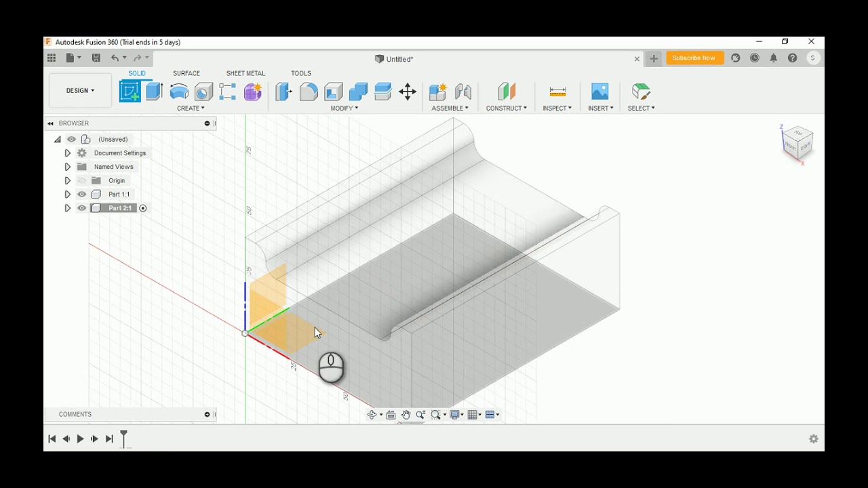This screenshot has height=488, width=868.
Task: Open the INSERT dropdown menu
Action: click(x=601, y=108)
